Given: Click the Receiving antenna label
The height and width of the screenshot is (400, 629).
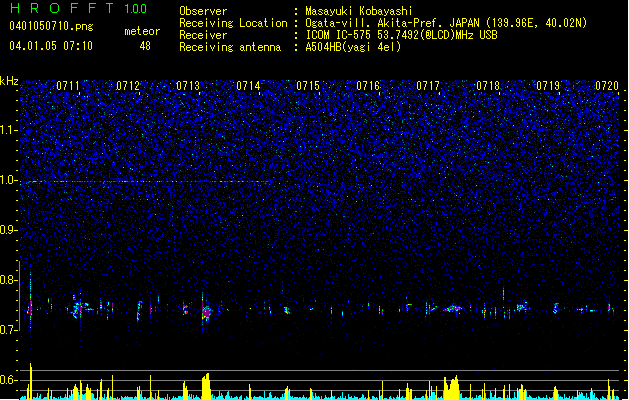Looking at the screenshot, I should pos(230,47).
